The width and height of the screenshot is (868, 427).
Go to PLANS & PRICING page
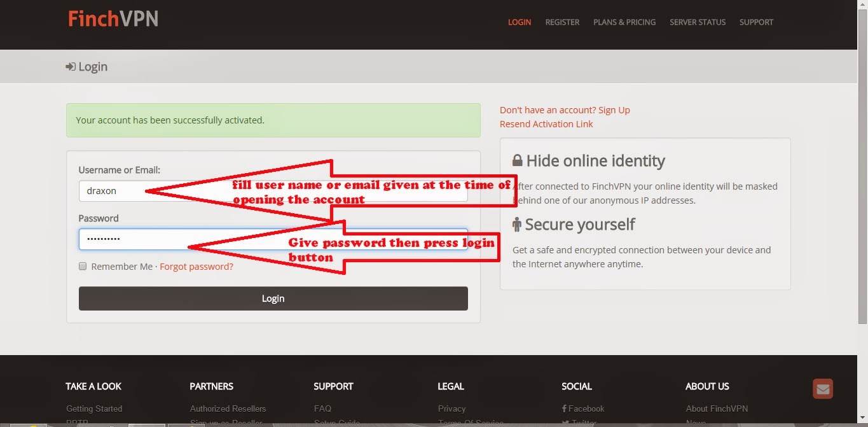[x=624, y=22]
